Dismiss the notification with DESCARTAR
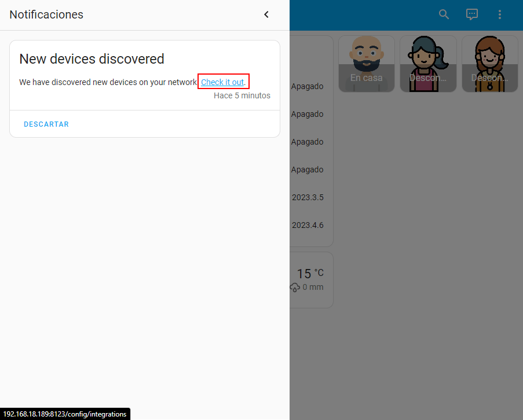This screenshot has width=523, height=420. click(46, 124)
